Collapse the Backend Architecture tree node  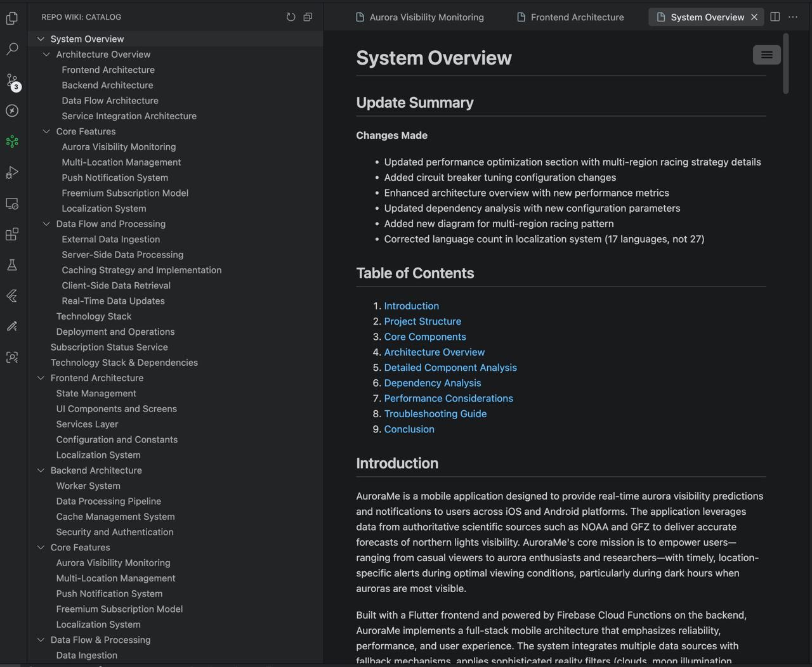tap(41, 470)
